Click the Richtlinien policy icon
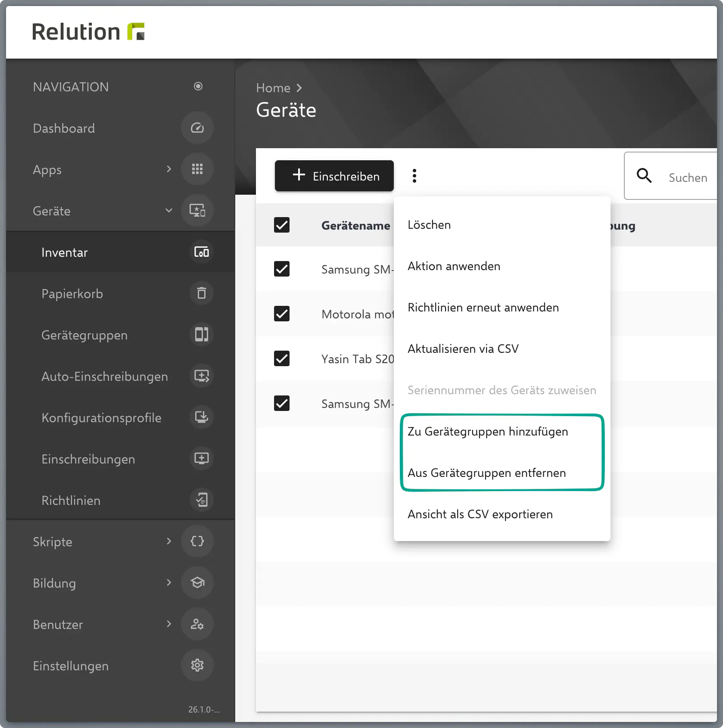The image size is (723, 728). 201,500
